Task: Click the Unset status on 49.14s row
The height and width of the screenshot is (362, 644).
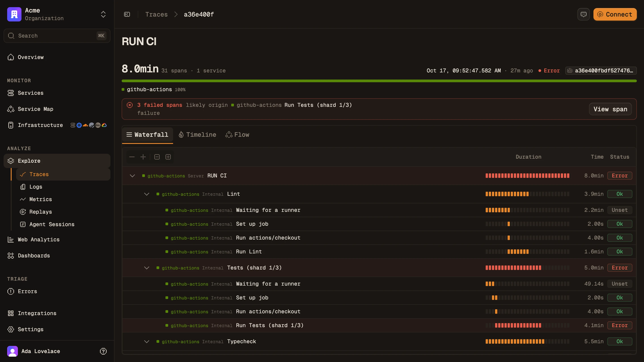Action: [619, 284]
